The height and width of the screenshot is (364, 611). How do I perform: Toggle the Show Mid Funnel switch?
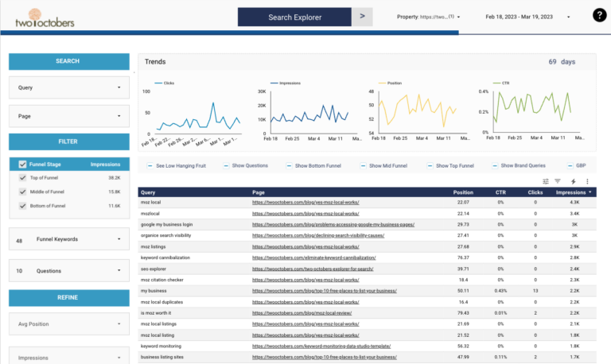coord(363,166)
